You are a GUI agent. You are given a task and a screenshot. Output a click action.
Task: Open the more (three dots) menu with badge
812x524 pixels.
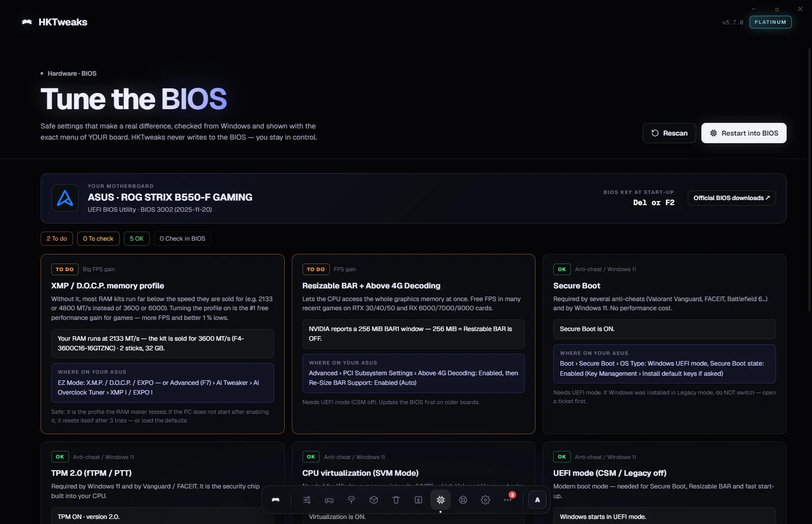(508, 500)
